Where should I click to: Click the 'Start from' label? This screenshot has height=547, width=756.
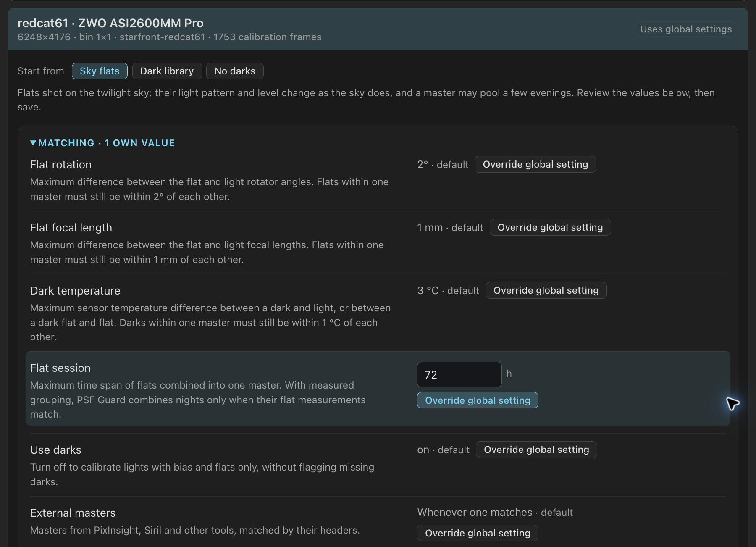pyautogui.click(x=41, y=71)
